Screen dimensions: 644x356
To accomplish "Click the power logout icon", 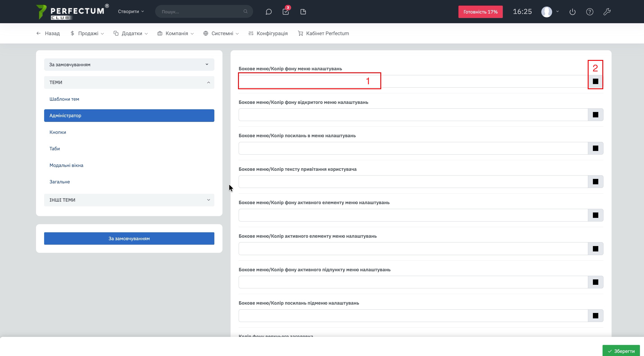I will (x=572, y=12).
